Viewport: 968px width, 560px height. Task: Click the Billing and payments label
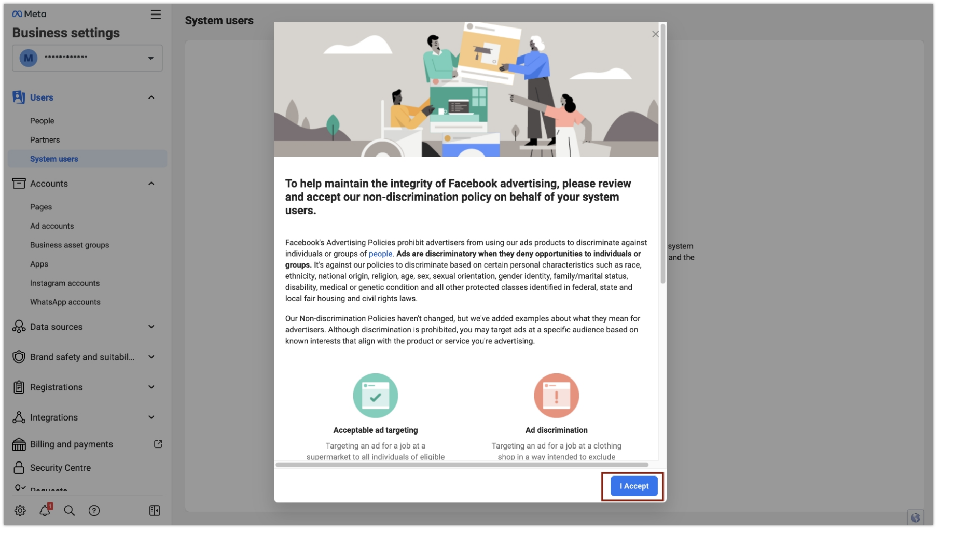(x=72, y=444)
